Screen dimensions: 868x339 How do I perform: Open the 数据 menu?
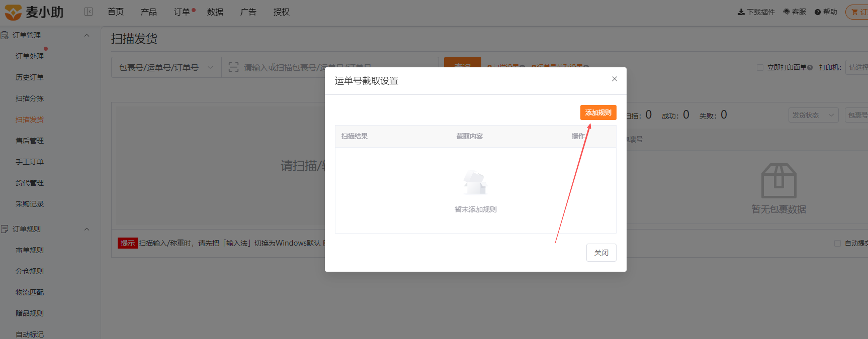pyautogui.click(x=215, y=12)
